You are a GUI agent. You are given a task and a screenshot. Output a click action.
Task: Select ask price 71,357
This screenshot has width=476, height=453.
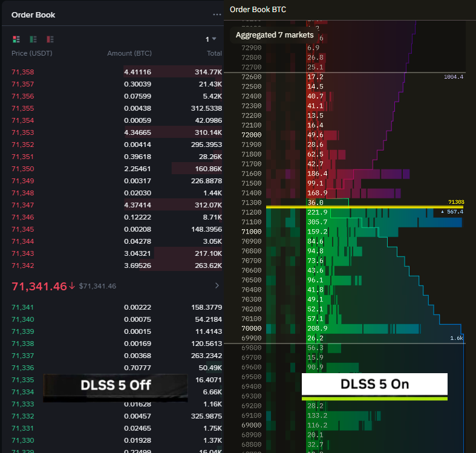tap(23, 84)
